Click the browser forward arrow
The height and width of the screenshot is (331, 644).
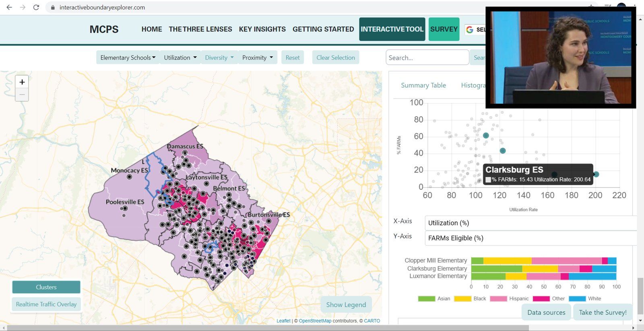coord(23,7)
